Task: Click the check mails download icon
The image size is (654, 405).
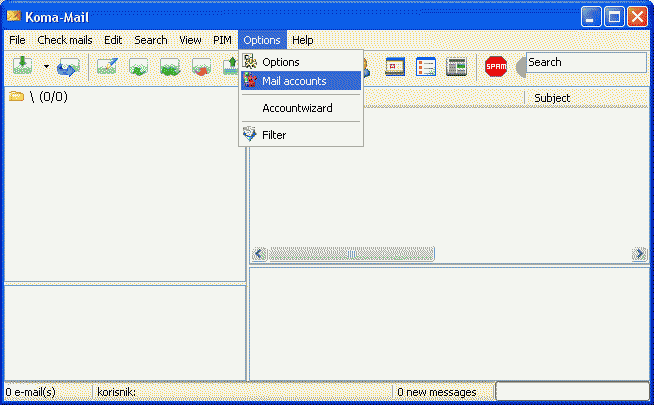Action: pos(22,66)
